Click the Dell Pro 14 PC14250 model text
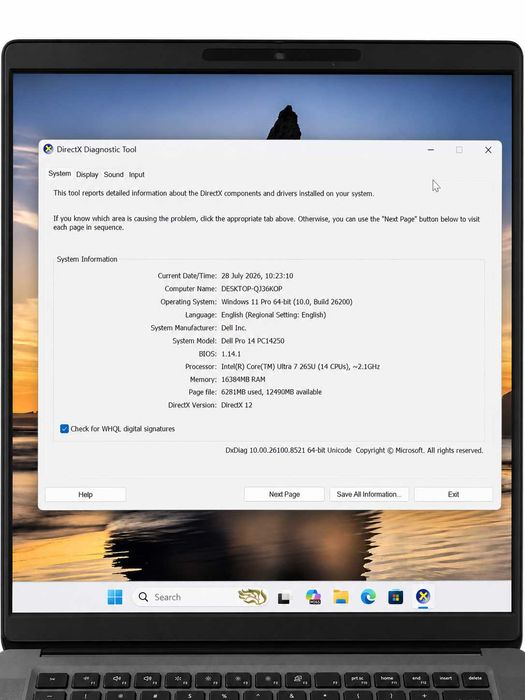This screenshot has width=525, height=700. click(x=253, y=341)
